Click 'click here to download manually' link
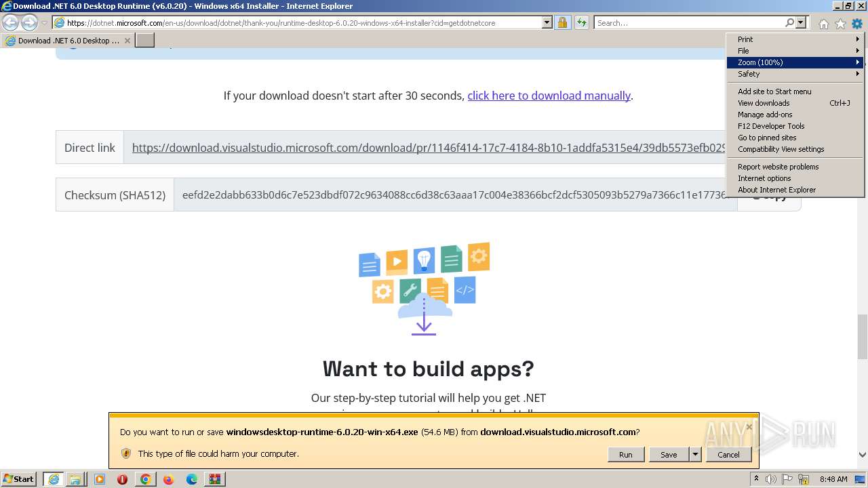 point(549,96)
